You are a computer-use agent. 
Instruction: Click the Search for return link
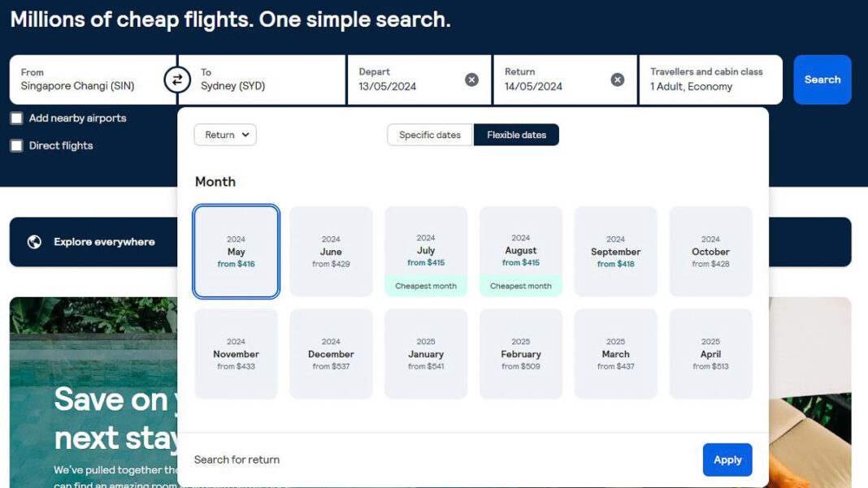[x=236, y=460]
